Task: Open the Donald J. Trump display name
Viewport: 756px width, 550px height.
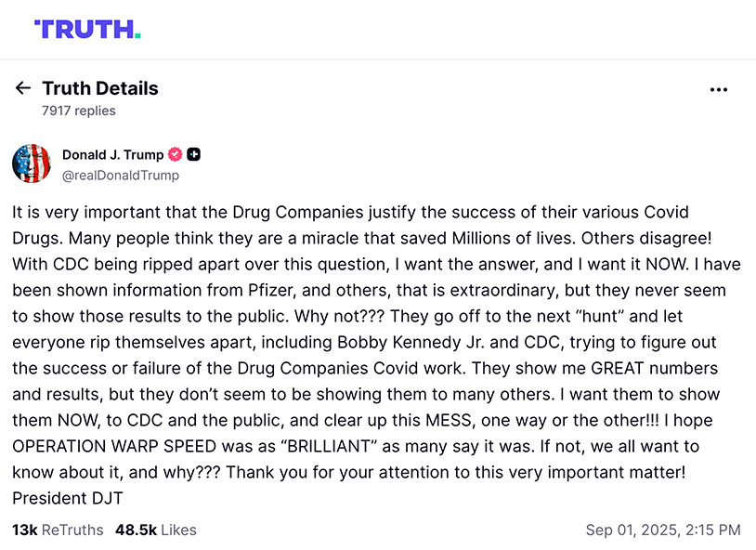Action: [112, 154]
